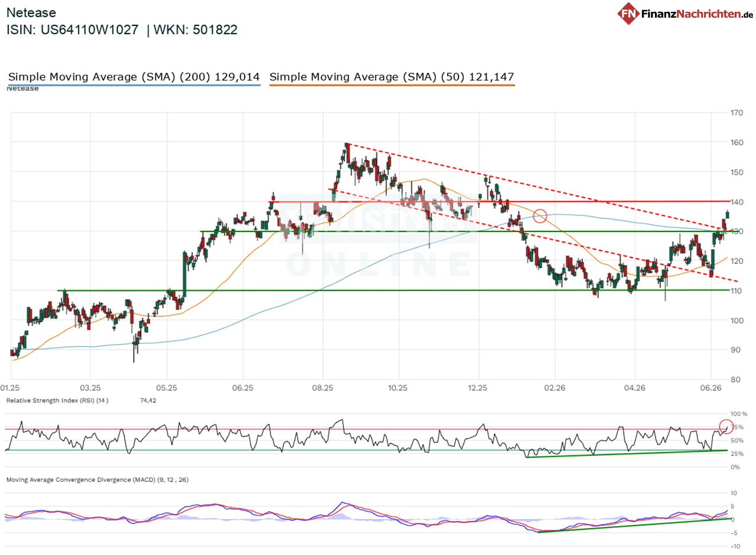Screen dimensions: 756x555
Task: Click the RSI 100 % axis label
Action: (x=739, y=414)
